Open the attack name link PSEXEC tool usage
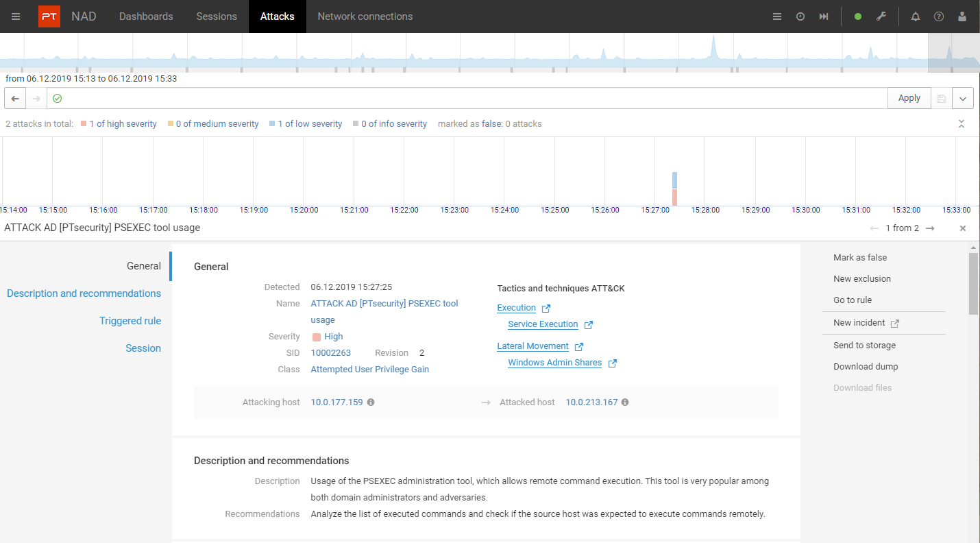980x543 pixels. point(384,312)
